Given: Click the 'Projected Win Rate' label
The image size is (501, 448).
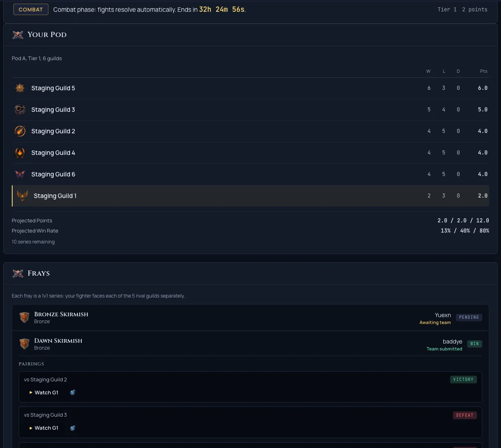Looking at the screenshot, I should (x=35, y=231).
